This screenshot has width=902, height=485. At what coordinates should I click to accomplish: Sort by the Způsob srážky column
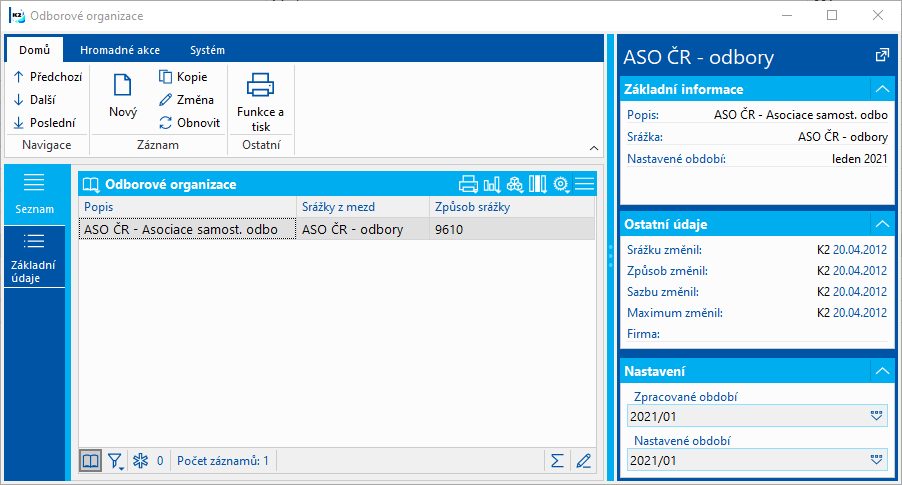pos(512,207)
